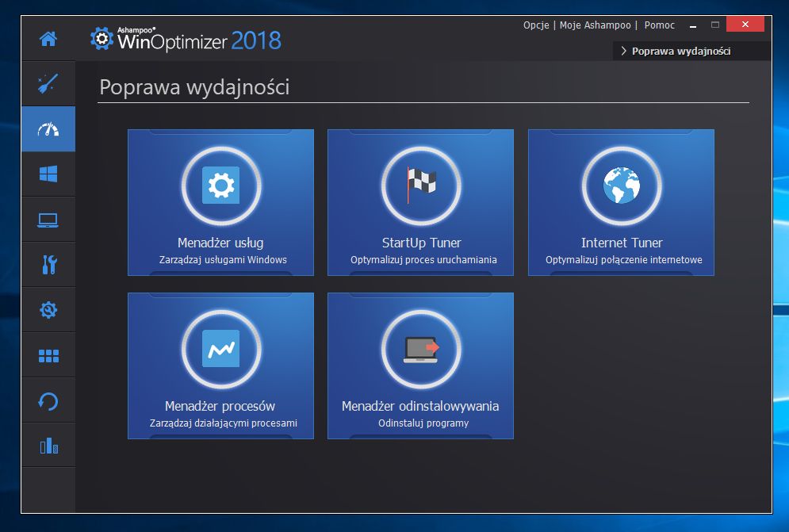Select the broom cleanup sidebar icon
Viewport: 789px width, 532px height.
coord(48,83)
